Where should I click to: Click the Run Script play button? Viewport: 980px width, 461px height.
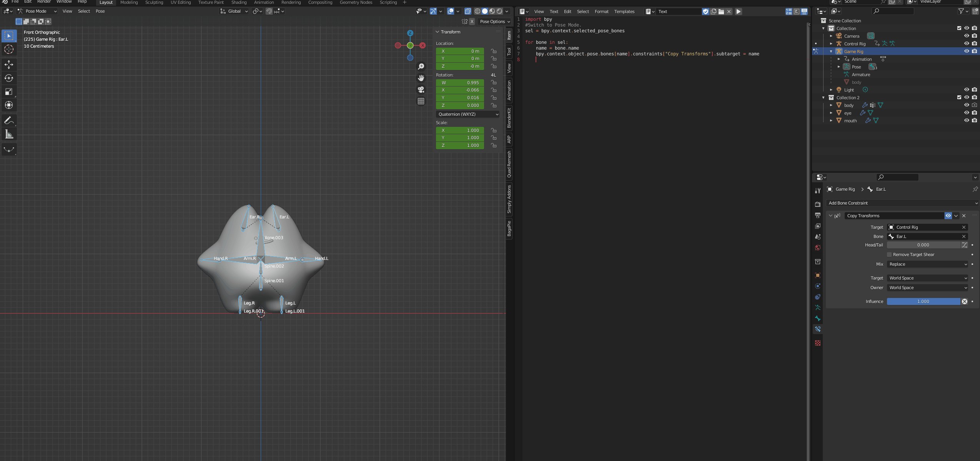[738, 12]
